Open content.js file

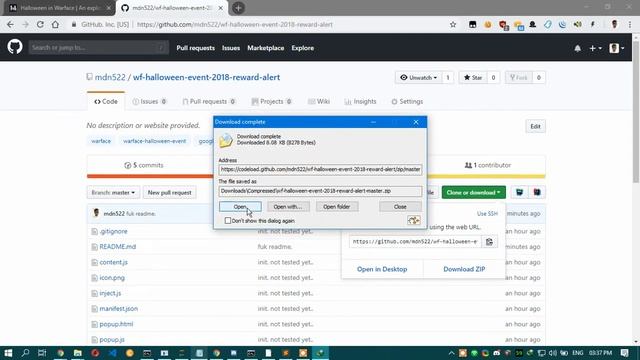(x=113, y=262)
